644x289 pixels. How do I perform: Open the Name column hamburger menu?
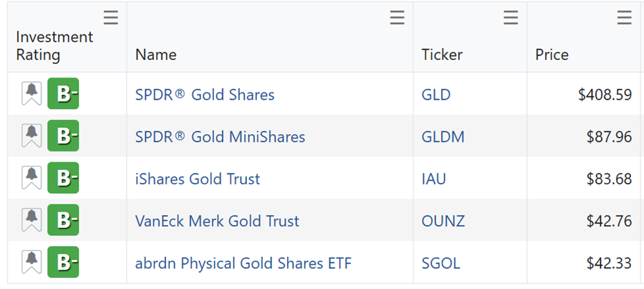pos(397,18)
